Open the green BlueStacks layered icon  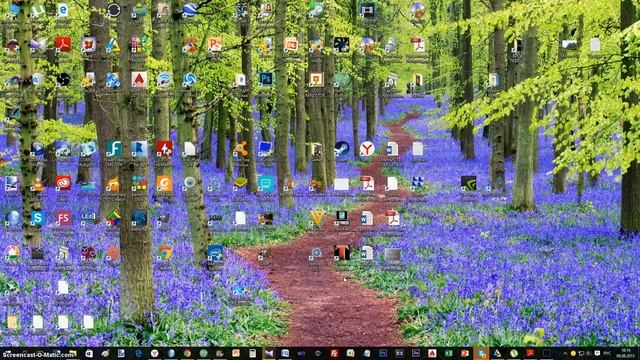coord(240,184)
